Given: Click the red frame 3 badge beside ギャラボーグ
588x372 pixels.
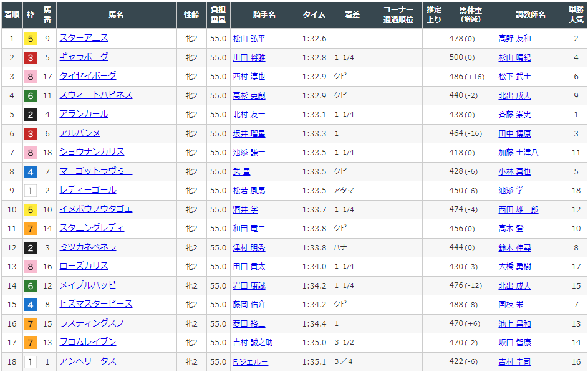Looking at the screenshot, I should tap(30, 58).
